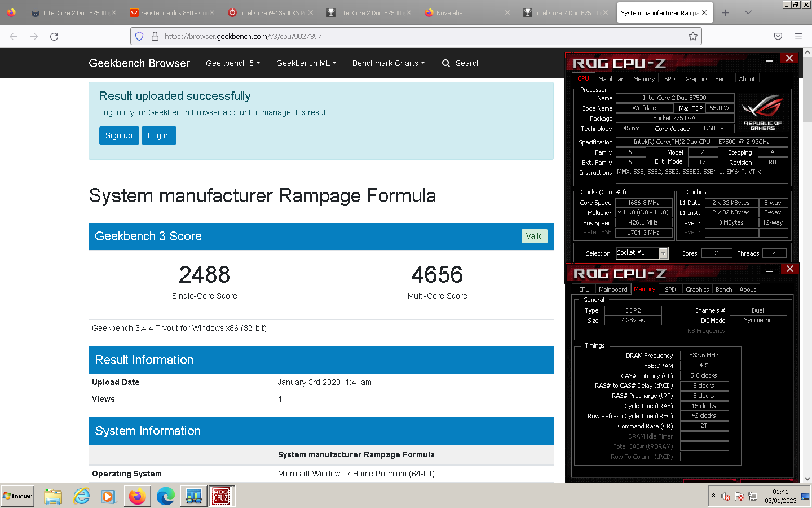
Task: Focus the URL address bar
Action: pos(416,36)
